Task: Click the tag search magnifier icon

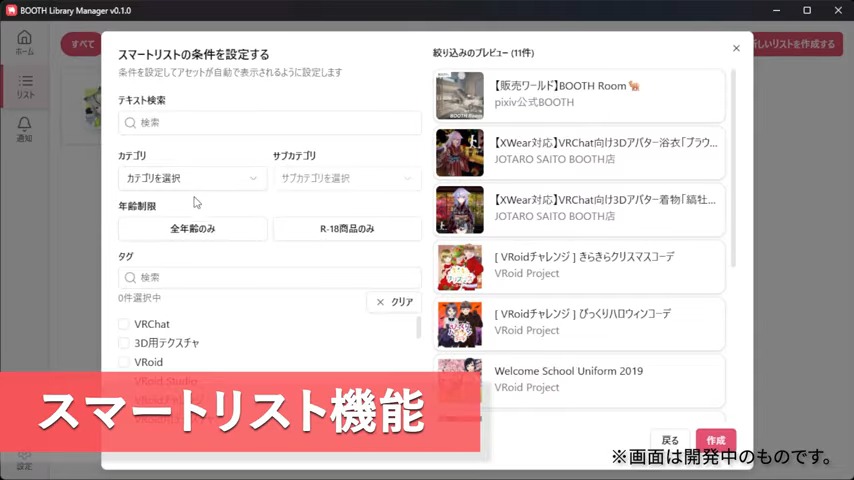Action: tap(130, 278)
